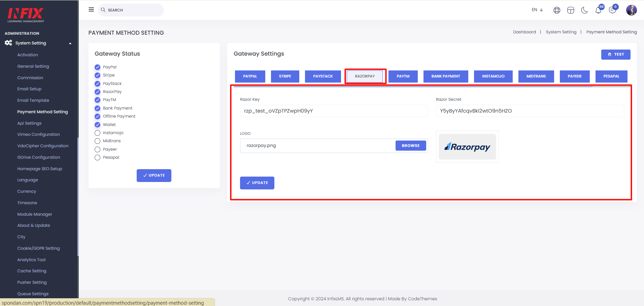Switch to the PAYSTACK tab

point(323,76)
